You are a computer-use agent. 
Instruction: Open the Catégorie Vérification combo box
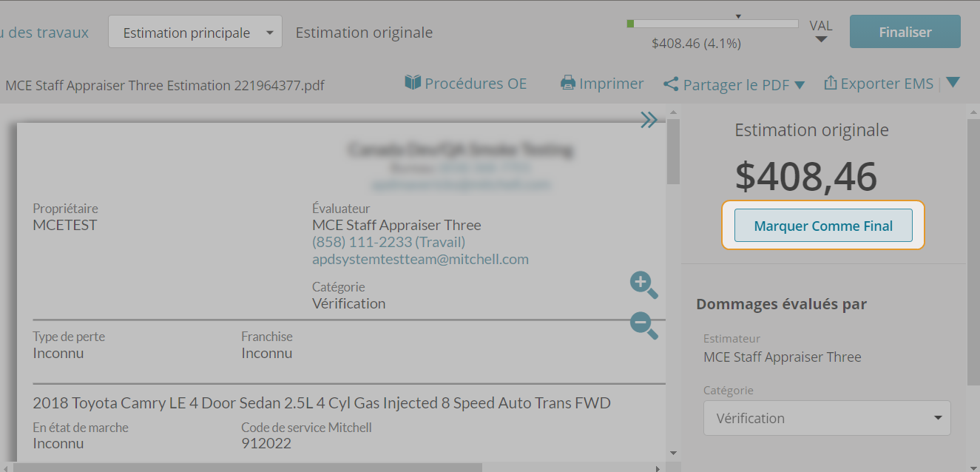coord(827,418)
